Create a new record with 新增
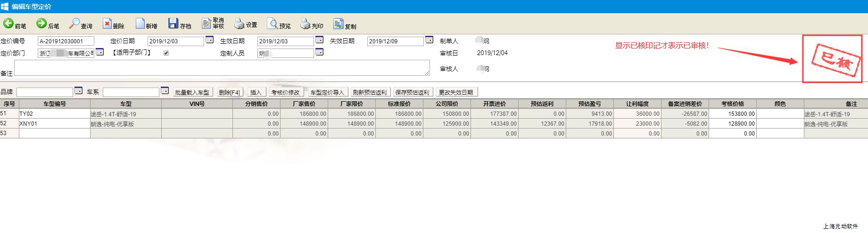The width and height of the screenshot is (868, 233). coord(140,24)
